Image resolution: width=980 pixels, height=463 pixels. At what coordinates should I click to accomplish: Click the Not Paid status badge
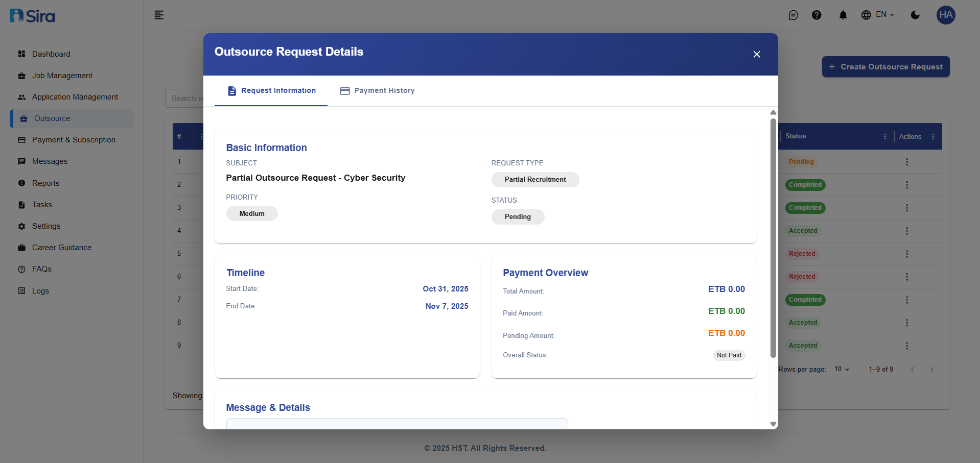point(729,355)
